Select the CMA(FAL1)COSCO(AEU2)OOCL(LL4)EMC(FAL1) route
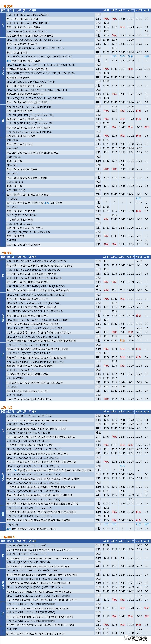Viewport: 151px width, 644px height. point(34,449)
